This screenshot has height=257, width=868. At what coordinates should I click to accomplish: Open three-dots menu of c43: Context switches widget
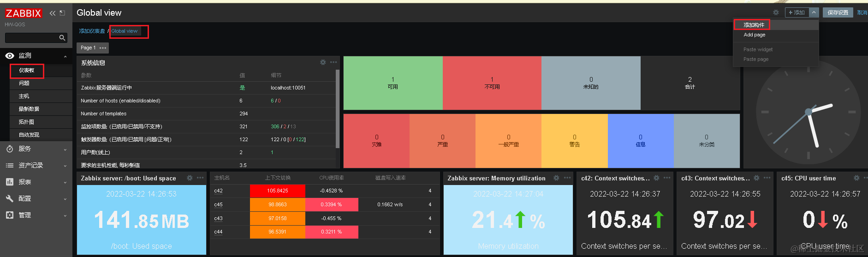coord(767,178)
